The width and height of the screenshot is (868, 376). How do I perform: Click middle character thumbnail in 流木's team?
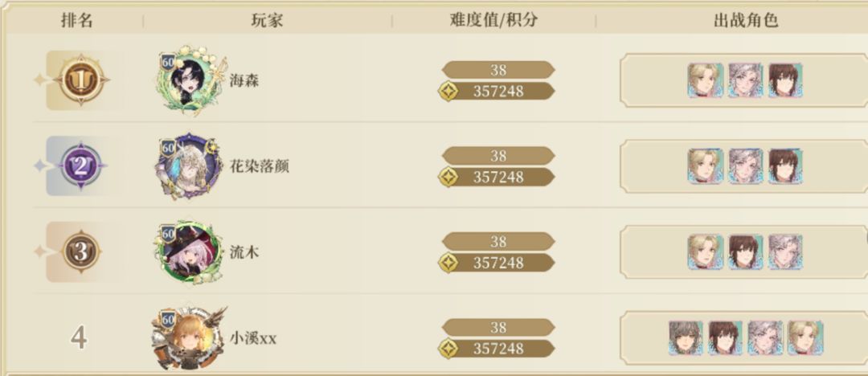coord(745,251)
